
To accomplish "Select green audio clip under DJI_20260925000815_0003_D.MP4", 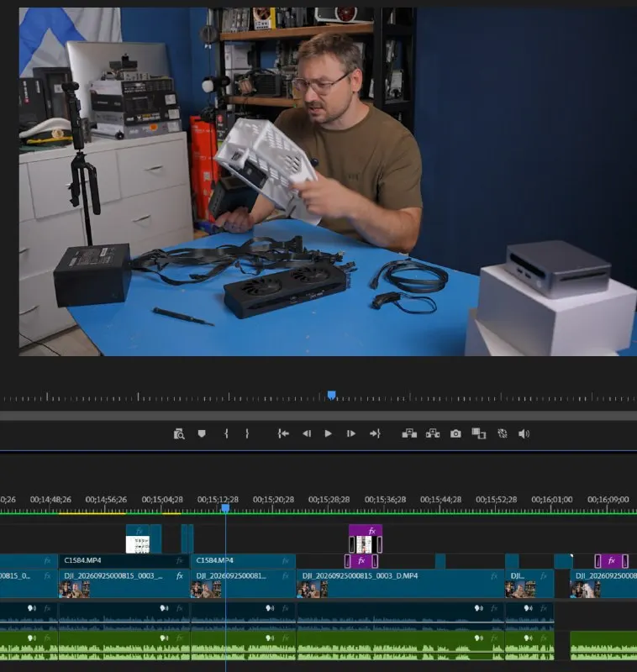I will click(x=400, y=645).
